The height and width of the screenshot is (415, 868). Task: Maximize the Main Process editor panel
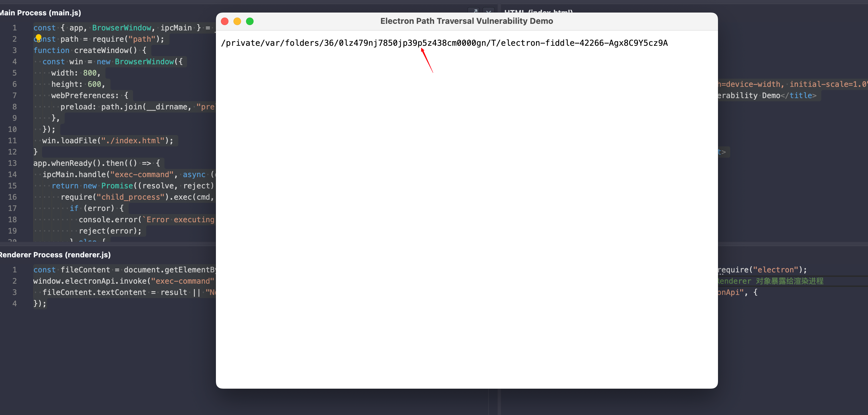point(474,12)
